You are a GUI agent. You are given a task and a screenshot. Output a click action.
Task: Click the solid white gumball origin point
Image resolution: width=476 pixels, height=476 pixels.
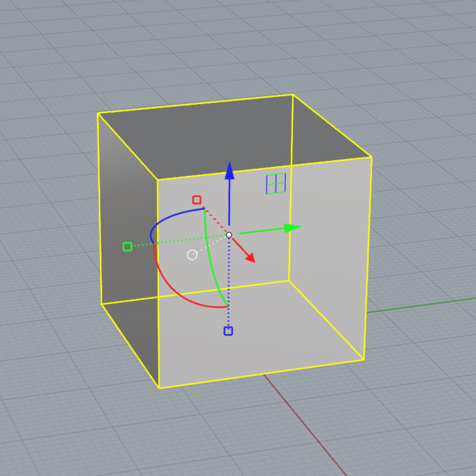(229, 235)
